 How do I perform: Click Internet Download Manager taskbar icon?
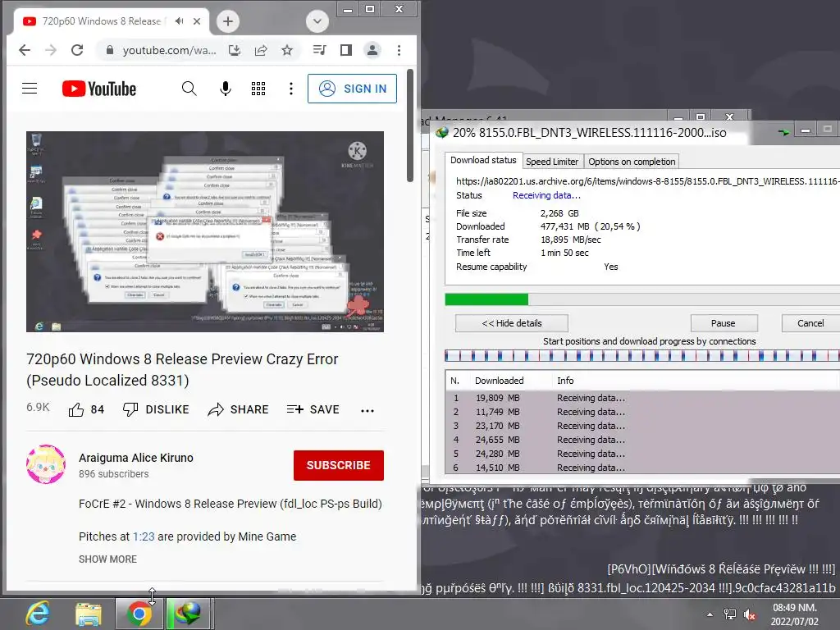(189, 614)
